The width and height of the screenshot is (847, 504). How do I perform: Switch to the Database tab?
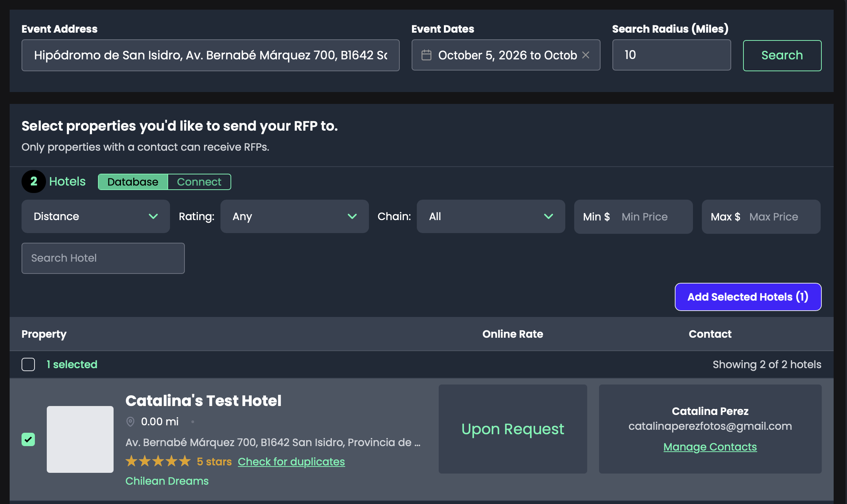tap(133, 182)
